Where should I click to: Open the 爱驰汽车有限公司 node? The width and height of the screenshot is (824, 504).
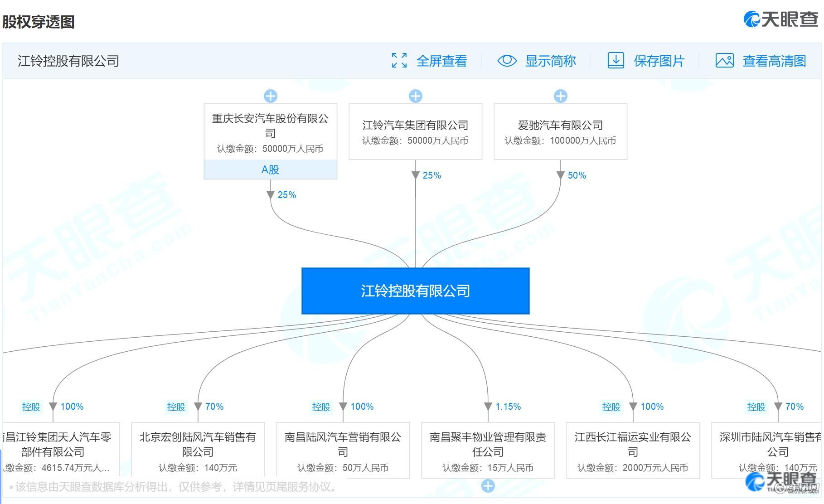tap(561, 131)
